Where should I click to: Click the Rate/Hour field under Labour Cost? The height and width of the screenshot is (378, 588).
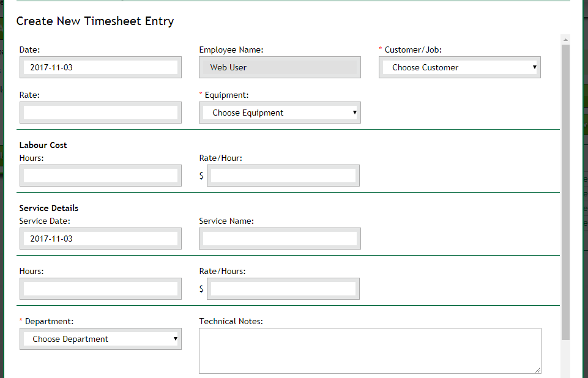[283, 176]
